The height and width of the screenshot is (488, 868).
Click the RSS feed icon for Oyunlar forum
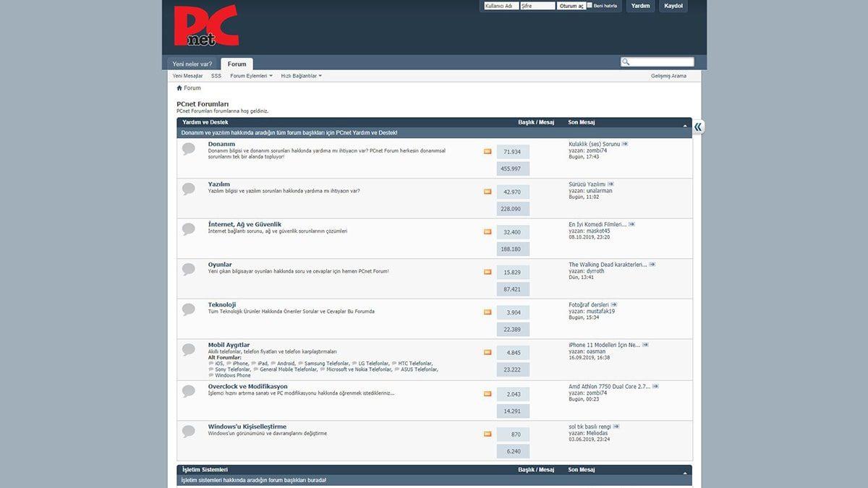488,272
